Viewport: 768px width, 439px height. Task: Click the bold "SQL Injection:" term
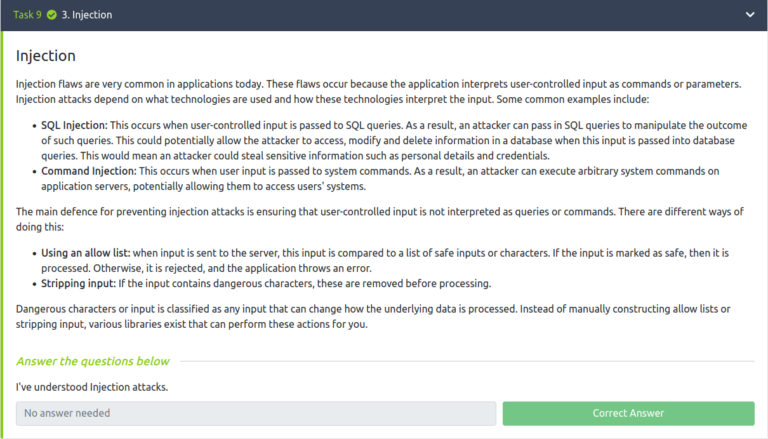coord(74,125)
